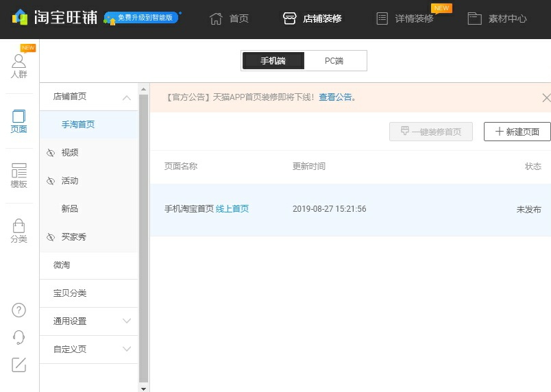Click the edit feedback pencil icon

(x=19, y=365)
